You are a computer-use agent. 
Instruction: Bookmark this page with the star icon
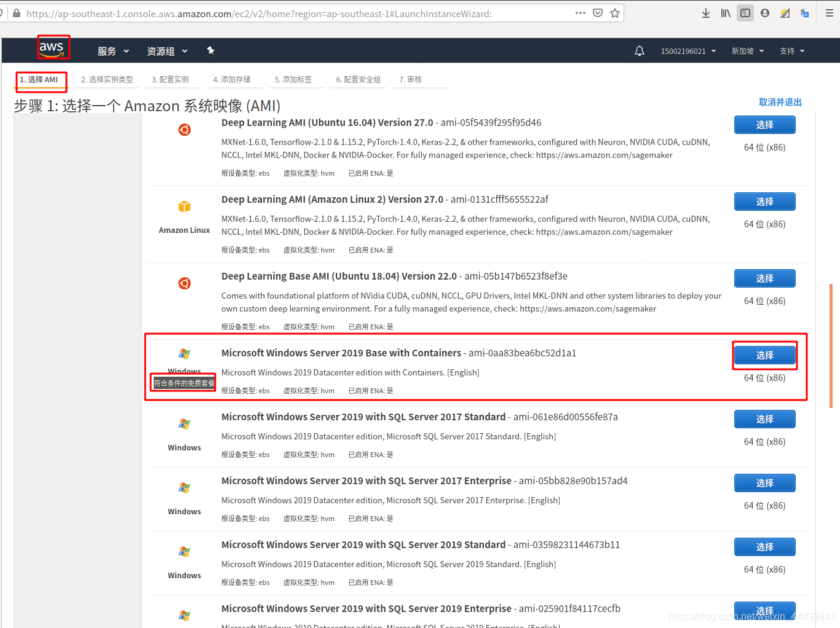coord(615,13)
